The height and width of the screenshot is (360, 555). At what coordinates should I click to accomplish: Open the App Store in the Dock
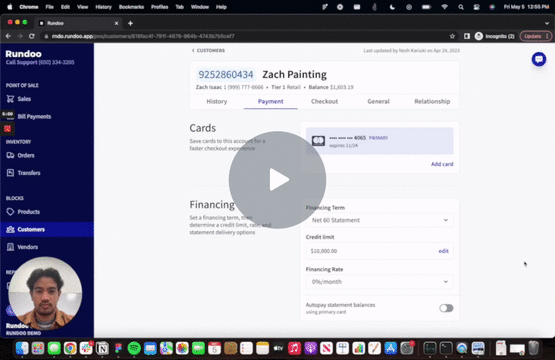(x=390, y=348)
